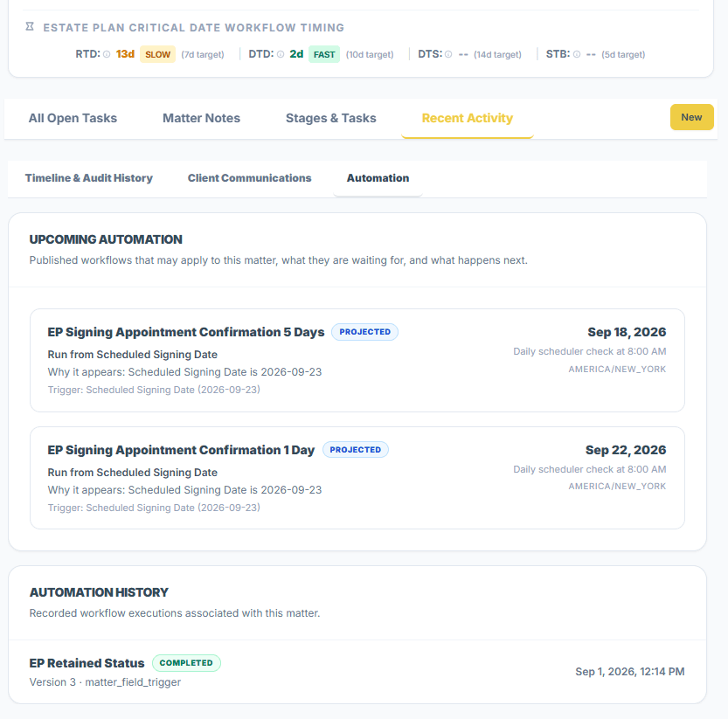The height and width of the screenshot is (719, 728).
Task: Open EP Signing Appointment Confirmation 1 Day card
Action: point(357,478)
